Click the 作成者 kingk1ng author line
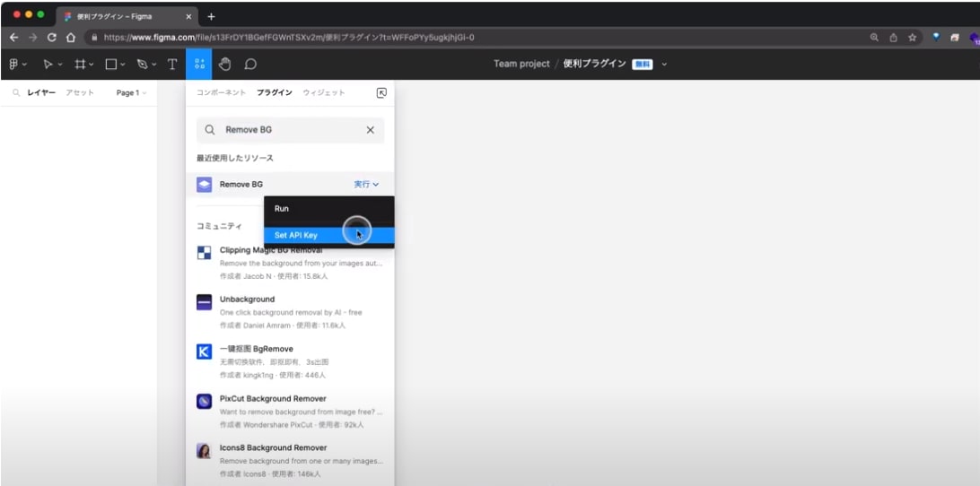 (x=273, y=376)
